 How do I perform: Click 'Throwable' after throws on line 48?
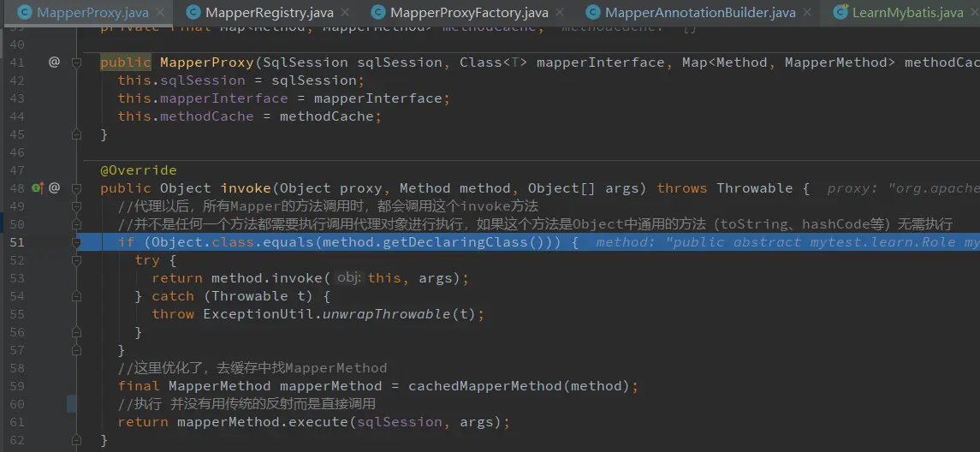[x=754, y=188]
